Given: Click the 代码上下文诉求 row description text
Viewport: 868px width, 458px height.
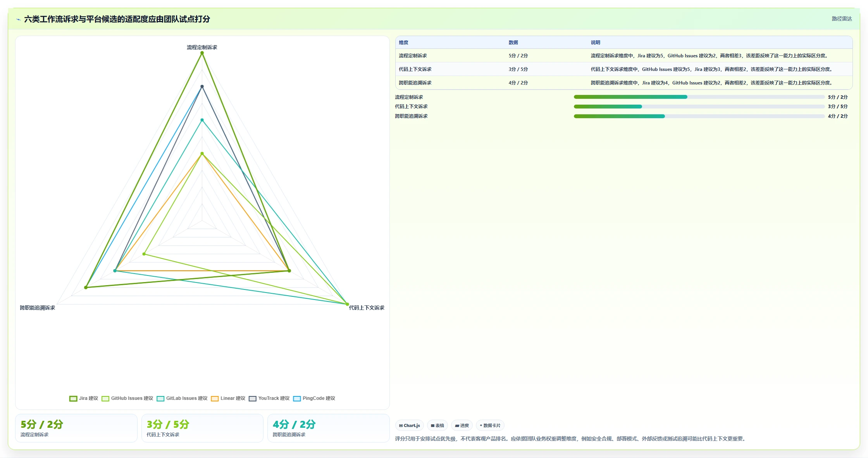Looking at the screenshot, I should click(711, 69).
